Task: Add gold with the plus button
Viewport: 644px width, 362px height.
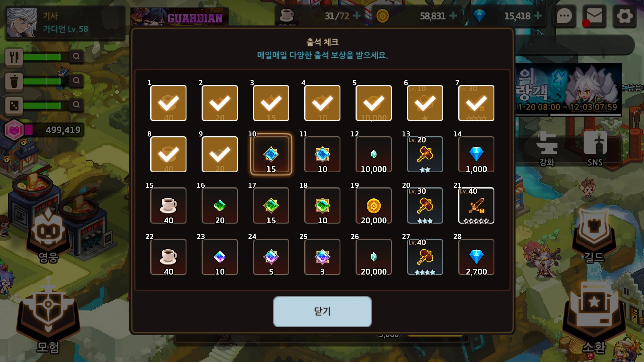Action: point(453,16)
